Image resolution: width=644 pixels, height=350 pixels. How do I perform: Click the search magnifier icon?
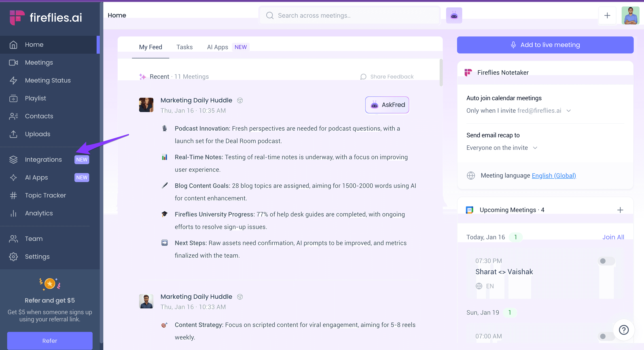[x=269, y=15]
